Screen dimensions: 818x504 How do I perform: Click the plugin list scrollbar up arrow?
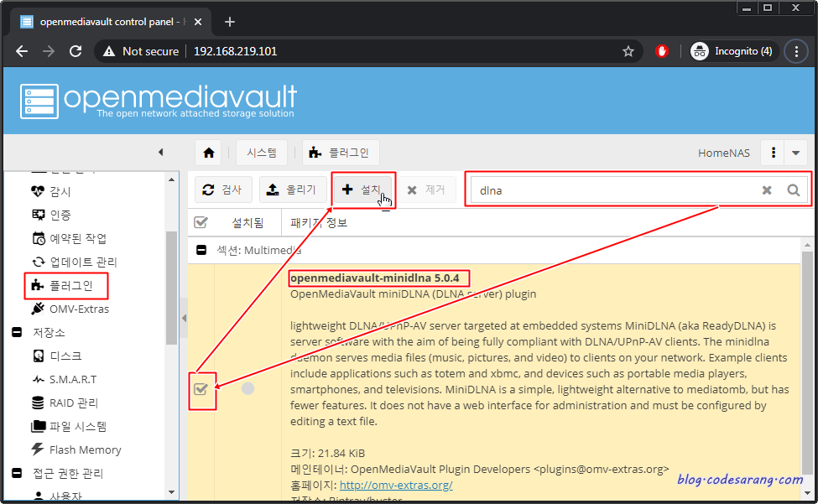(808, 244)
